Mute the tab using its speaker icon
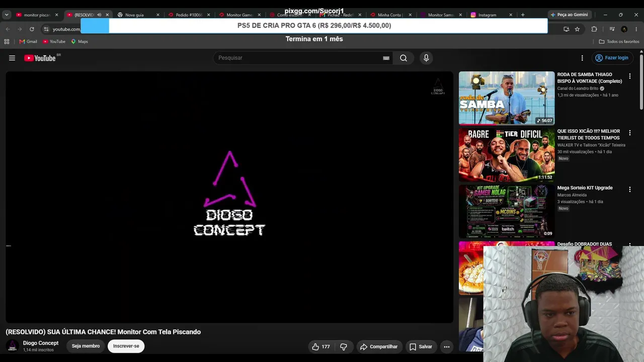Screen dimensions: 644x362 (99, 15)
